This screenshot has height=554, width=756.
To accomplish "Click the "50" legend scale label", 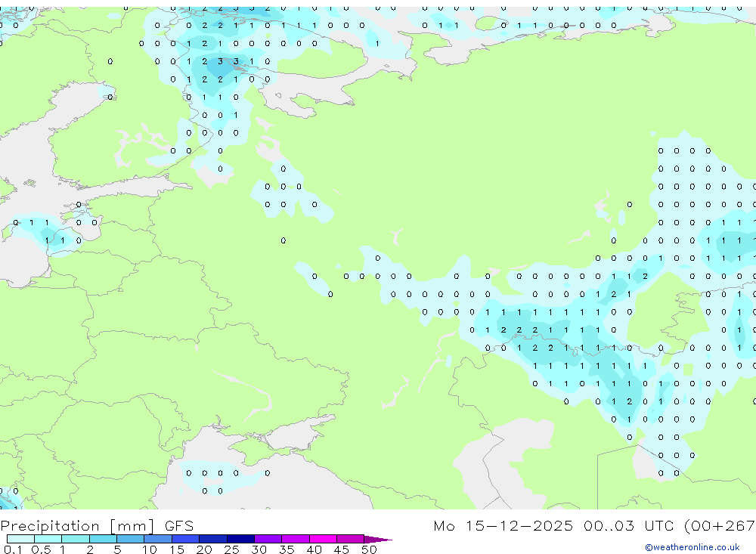I will point(369,549).
